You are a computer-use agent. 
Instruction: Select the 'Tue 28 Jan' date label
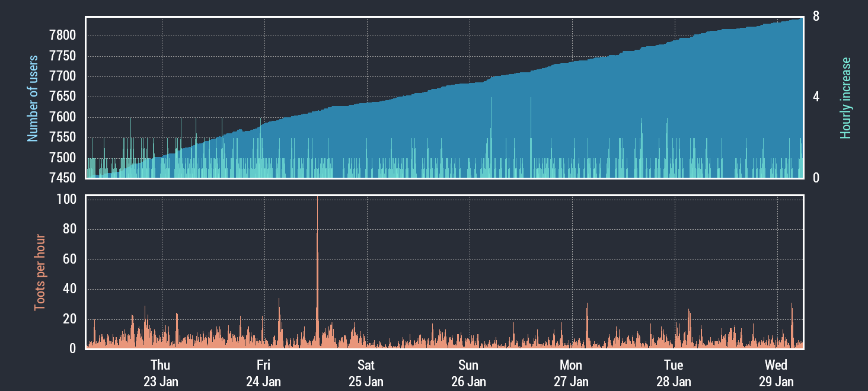tap(674, 373)
